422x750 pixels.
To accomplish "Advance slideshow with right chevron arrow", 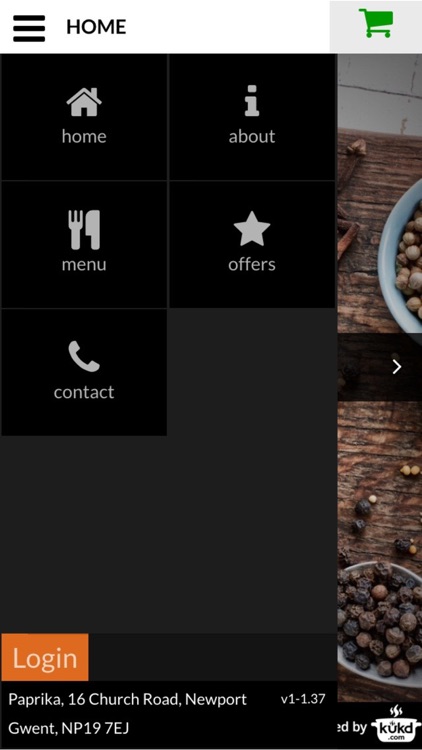I will [397, 367].
